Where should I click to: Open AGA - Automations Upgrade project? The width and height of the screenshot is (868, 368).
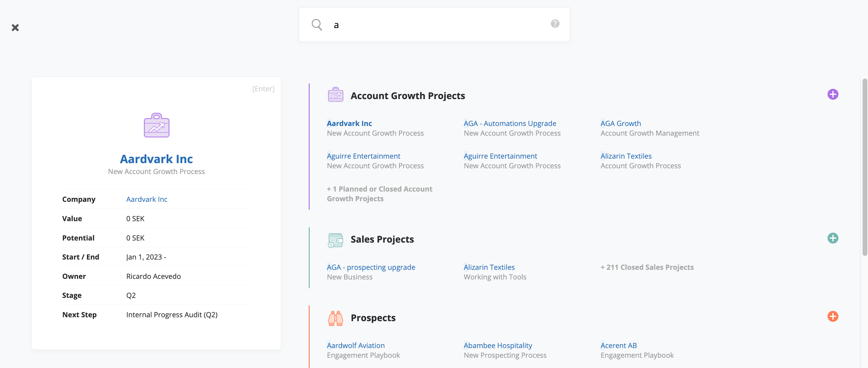tap(510, 124)
